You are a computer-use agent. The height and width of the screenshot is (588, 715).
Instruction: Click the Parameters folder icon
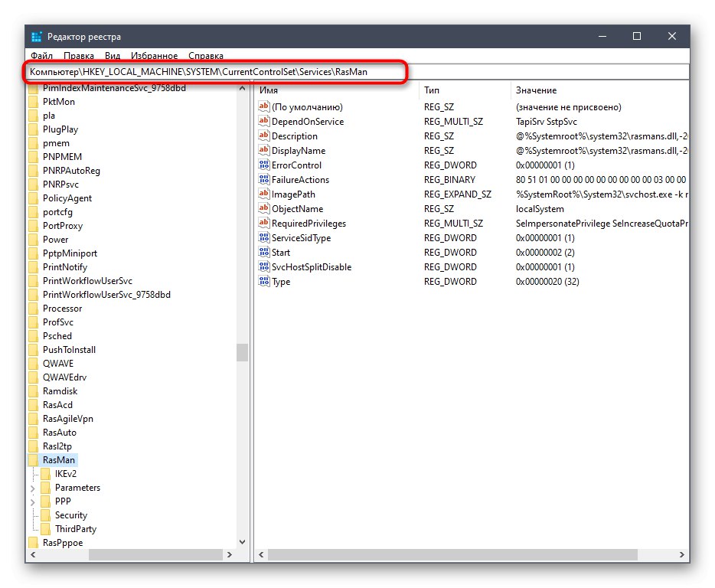[x=46, y=488]
